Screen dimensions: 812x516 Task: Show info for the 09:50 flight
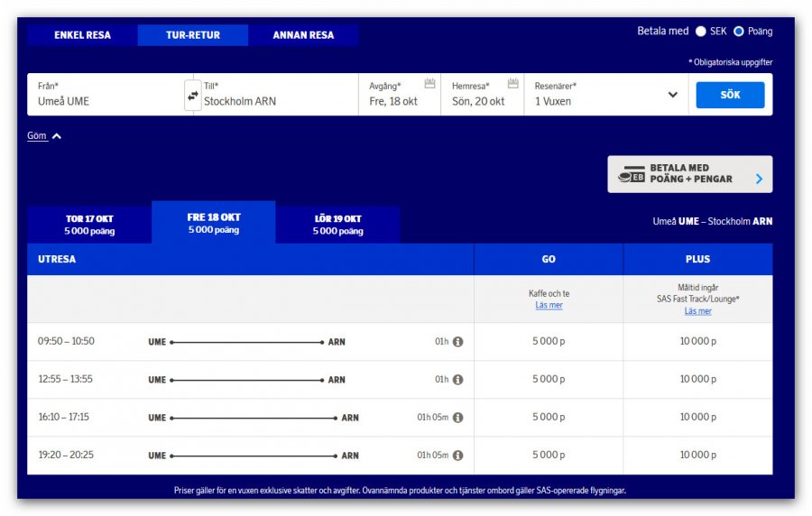tap(457, 342)
